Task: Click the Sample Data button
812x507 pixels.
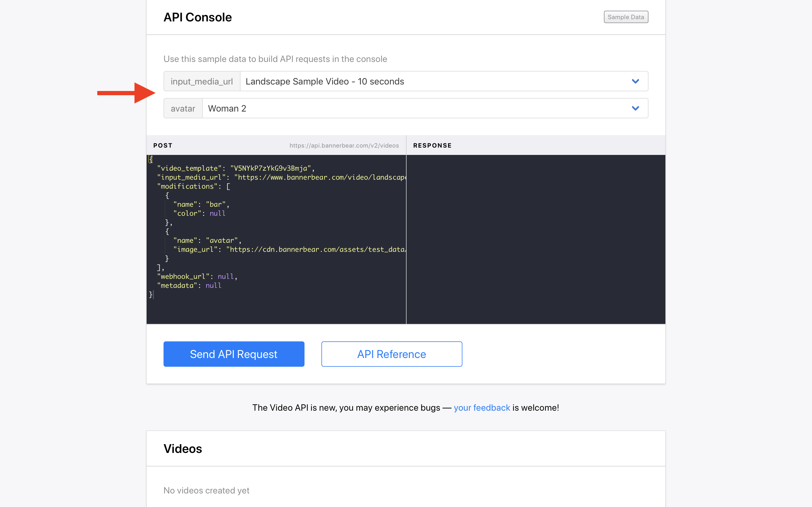Action: [626, 17]
